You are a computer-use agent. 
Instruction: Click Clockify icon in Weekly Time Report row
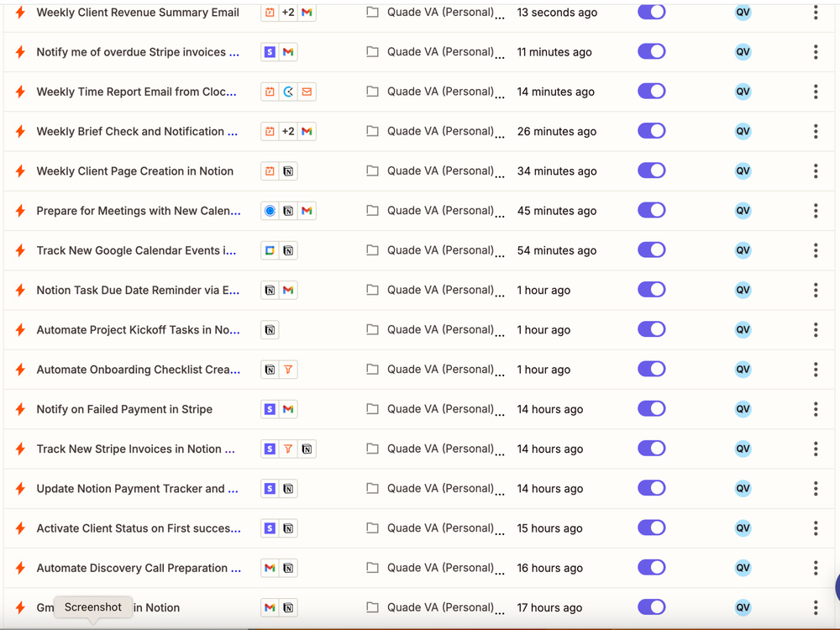(x=288, y=92)
